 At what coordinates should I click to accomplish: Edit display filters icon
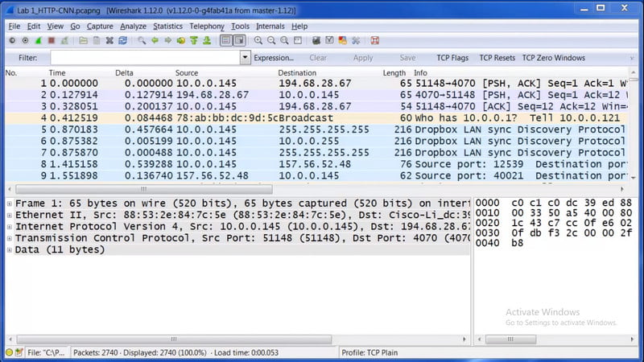pyautogui.click(x=329, y=41)
